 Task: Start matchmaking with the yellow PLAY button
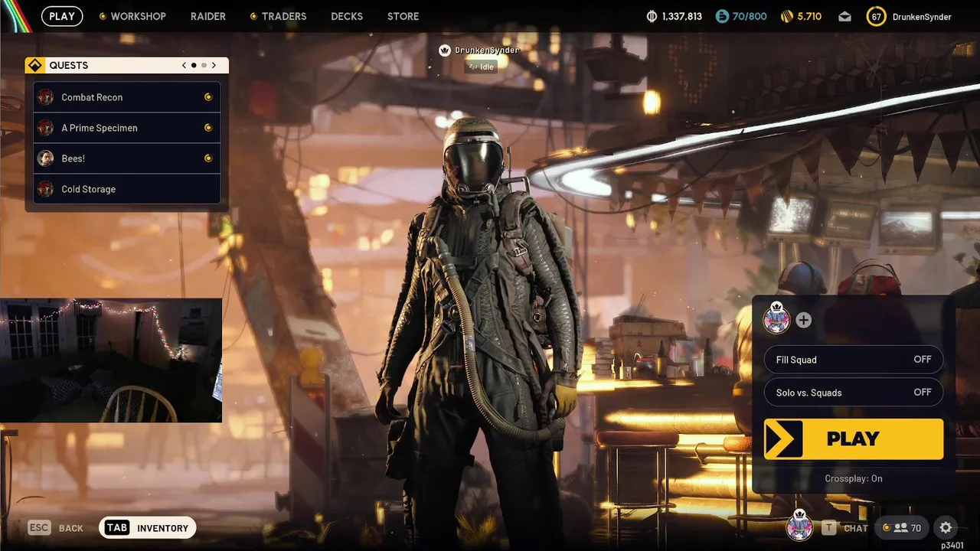point(854,439)
